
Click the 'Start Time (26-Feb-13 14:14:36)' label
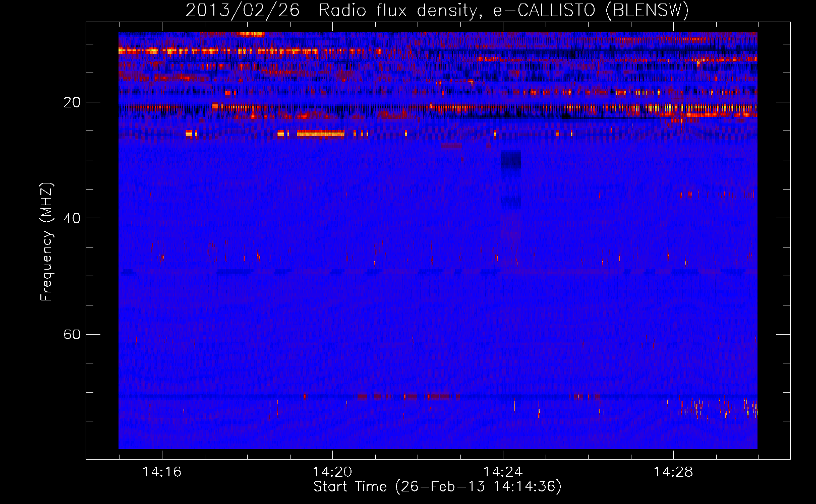click(437, 487)
